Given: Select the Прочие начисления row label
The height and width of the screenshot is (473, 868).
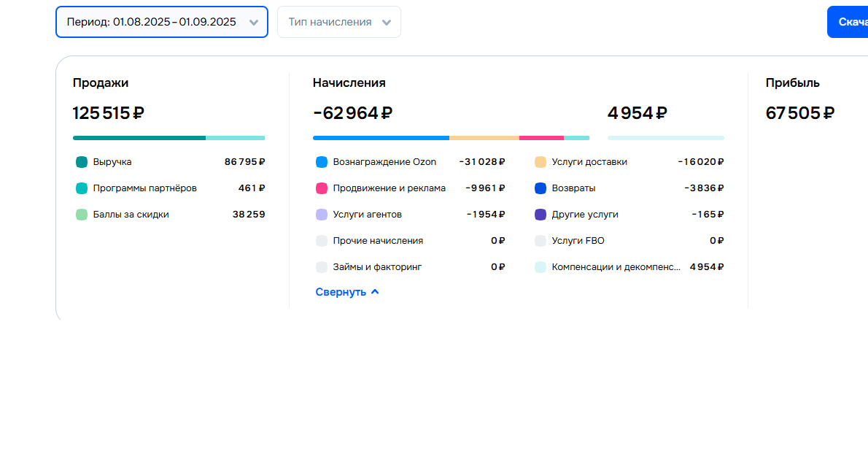Looking at the screenshot, I should [378, 241].
